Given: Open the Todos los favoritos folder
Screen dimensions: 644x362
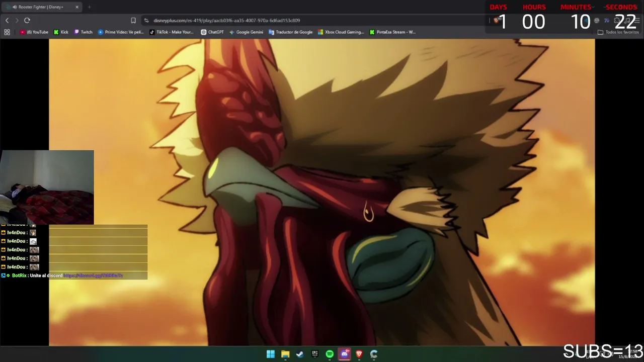Looking at the screenshot, I should point(618,32).
